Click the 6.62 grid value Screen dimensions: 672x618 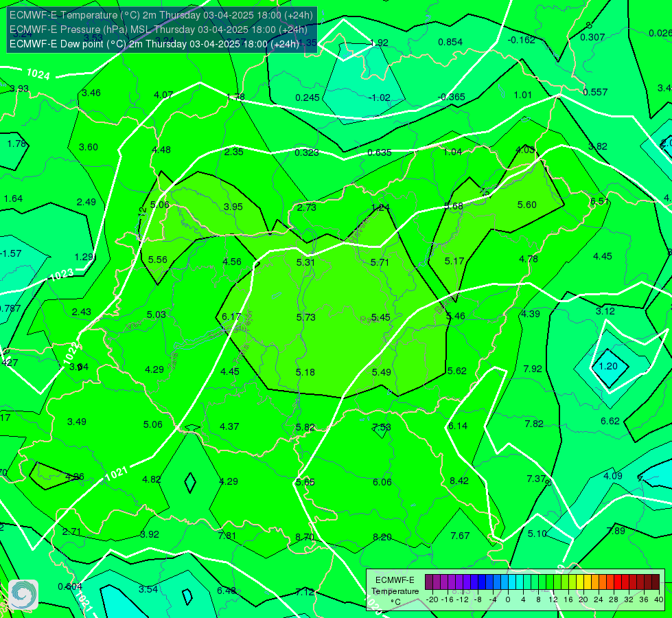[610, 421]
